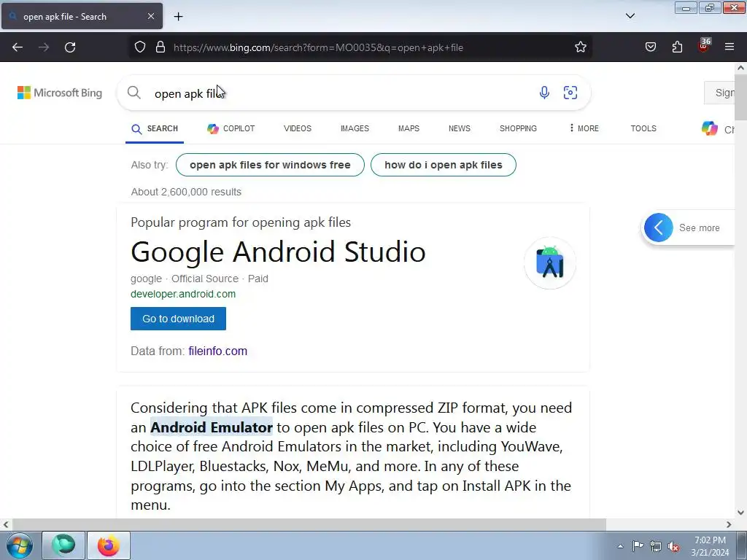
Task: Click the 'About 2,600,000 results' text
Action: tap(186, 192)
